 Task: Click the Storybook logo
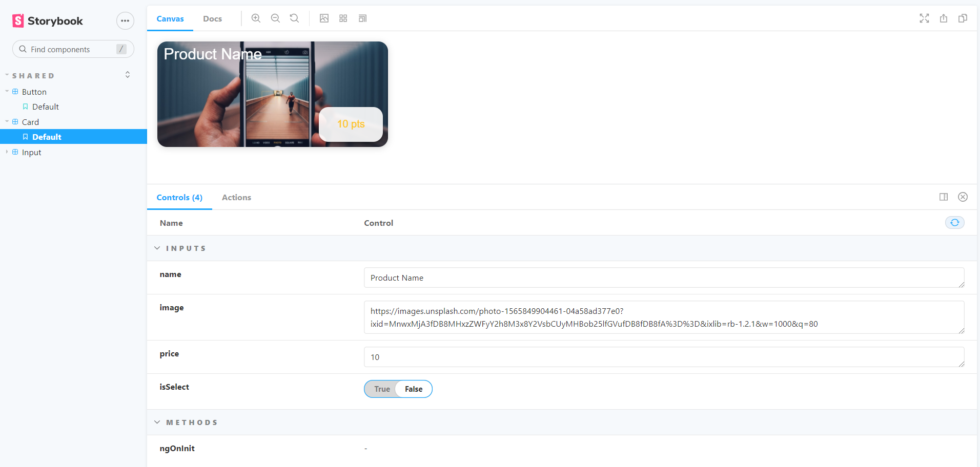click(x=48, y=21)
